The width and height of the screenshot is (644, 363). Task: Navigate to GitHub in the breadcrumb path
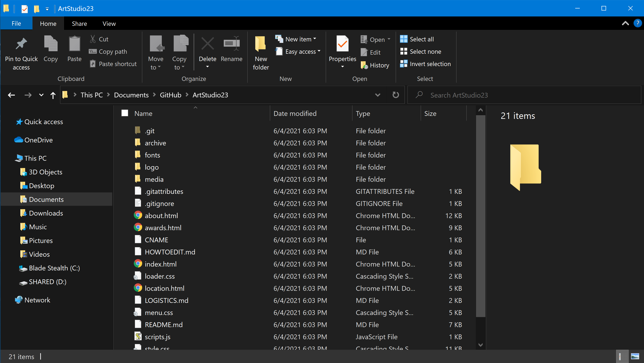tap(170, 95)
